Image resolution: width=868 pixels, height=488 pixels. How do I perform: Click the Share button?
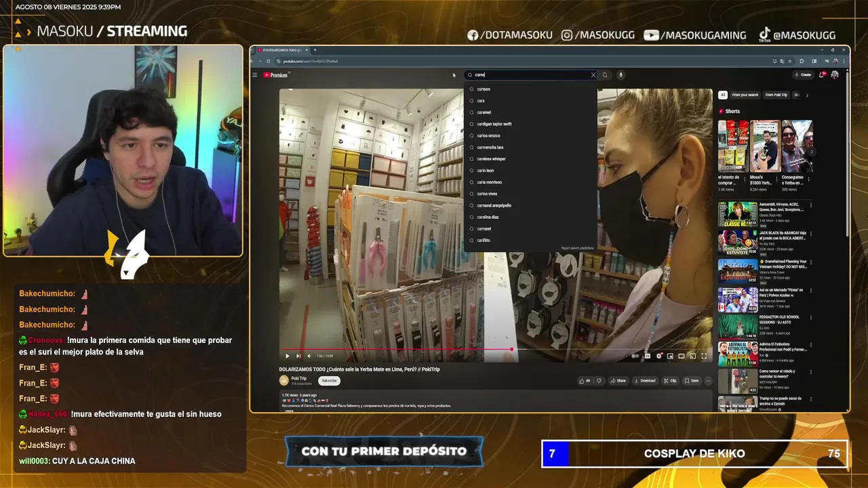(x=618, y=381)
